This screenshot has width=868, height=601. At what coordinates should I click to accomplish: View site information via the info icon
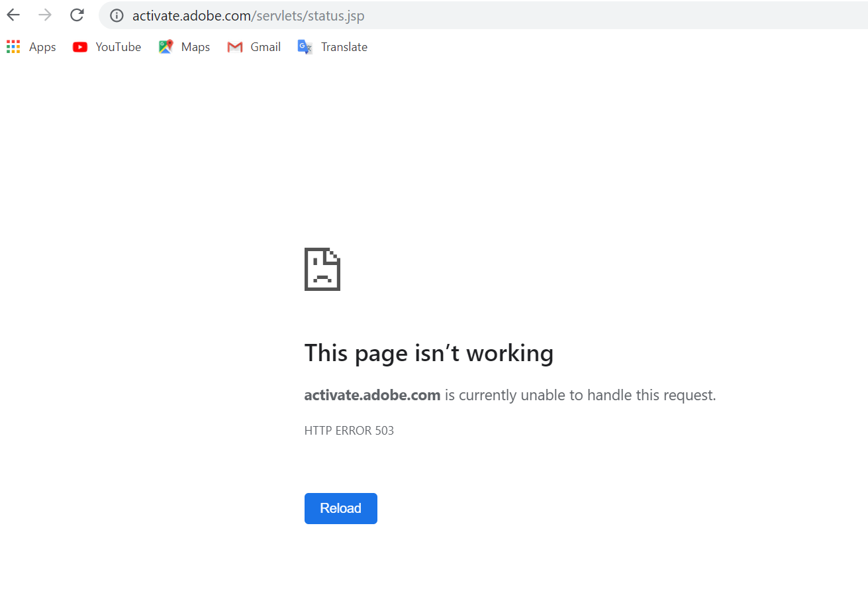[x=117, y=16]
